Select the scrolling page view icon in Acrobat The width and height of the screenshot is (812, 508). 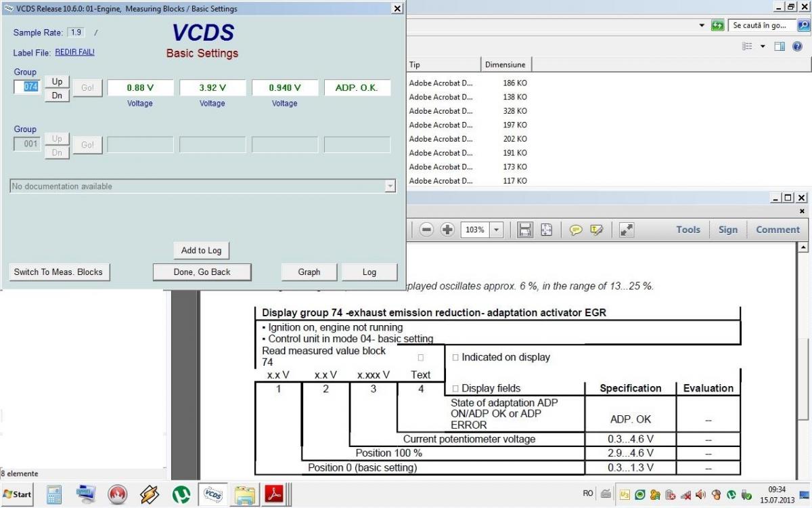tap(524, 230)
